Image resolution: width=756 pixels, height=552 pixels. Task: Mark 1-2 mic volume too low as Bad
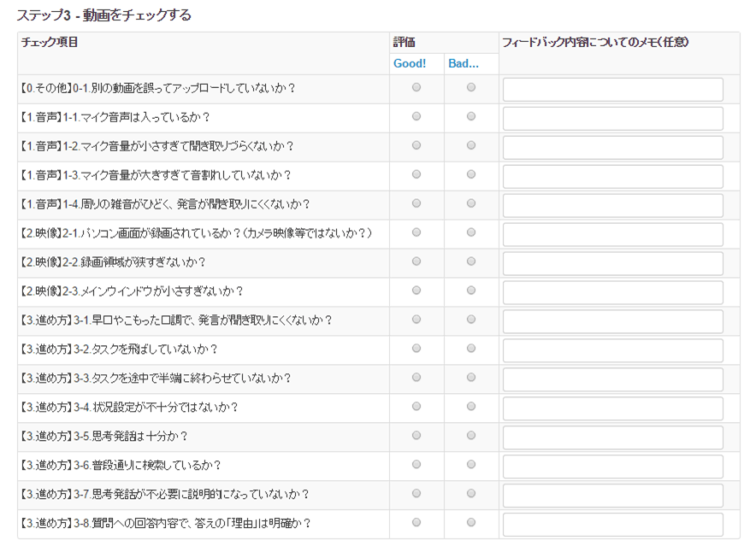click(471, 146)
